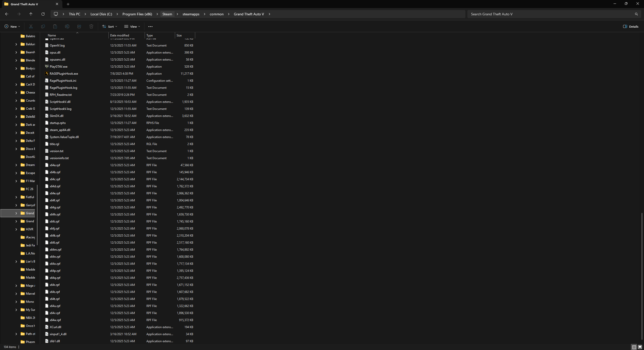Click the steamapps breadcrumb segment

tap(191, 14)
